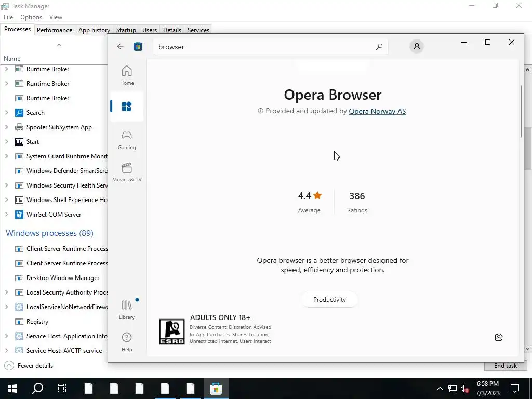Expand the Start process row
This screenshot has height=399, width=532.
click(x=6, y=142)
